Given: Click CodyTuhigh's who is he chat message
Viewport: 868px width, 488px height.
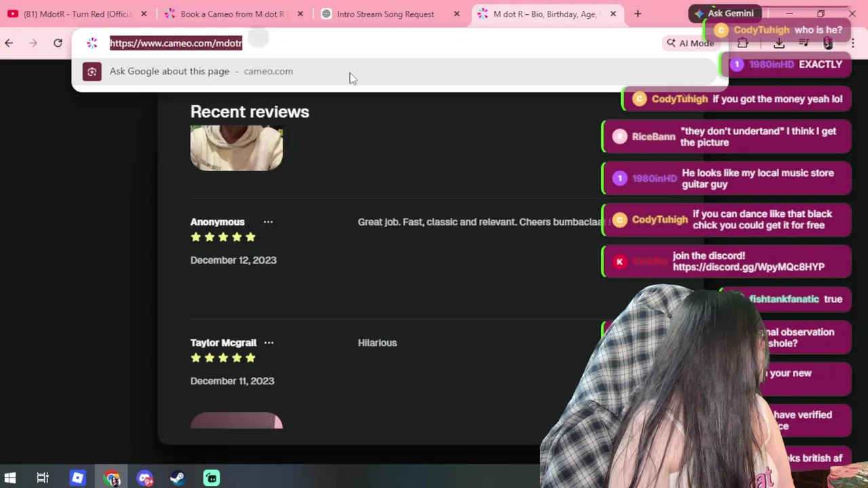Looking at the screenshot, I should click(x=777, y=30).
